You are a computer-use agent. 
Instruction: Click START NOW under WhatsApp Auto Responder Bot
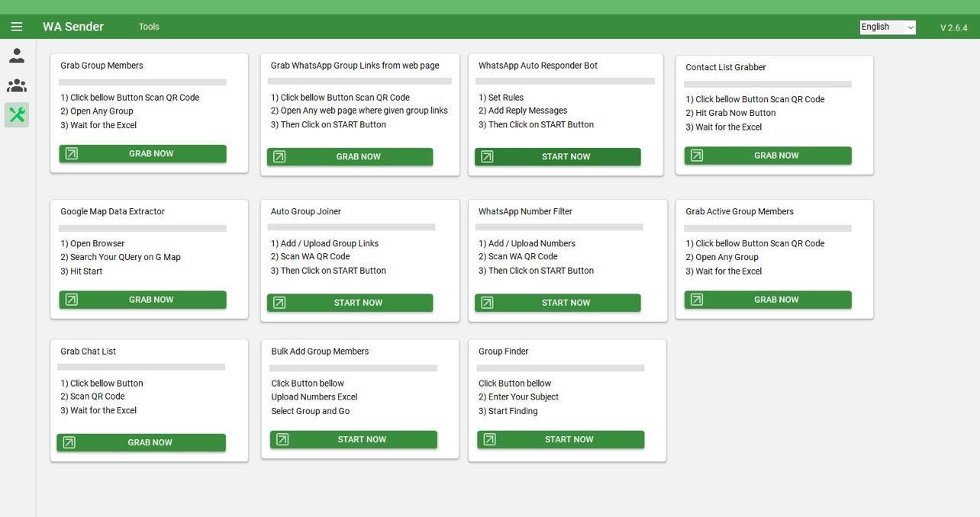tap(558, 157)
